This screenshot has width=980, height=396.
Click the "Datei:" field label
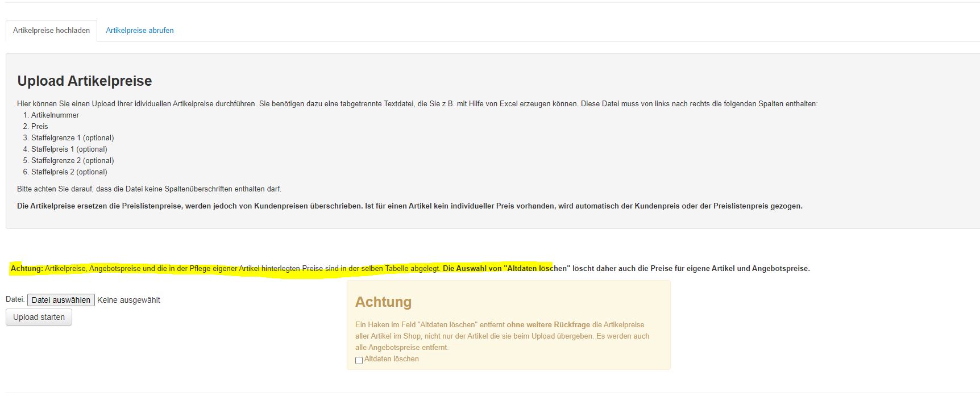click(x=15, y=299)
